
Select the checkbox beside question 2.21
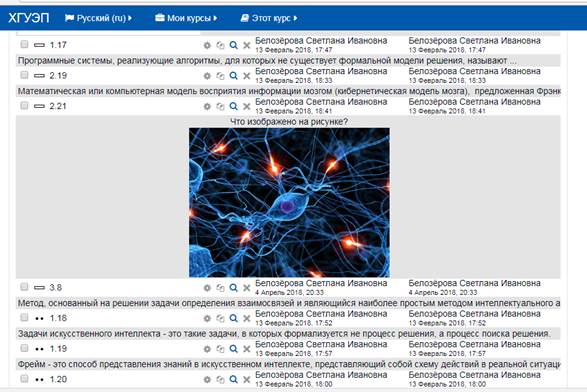coord(24,106)
